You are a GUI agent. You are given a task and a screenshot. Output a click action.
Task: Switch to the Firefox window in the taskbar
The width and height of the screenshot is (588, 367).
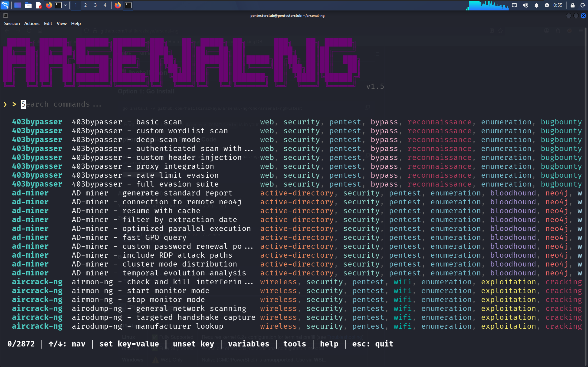[118, 5]
